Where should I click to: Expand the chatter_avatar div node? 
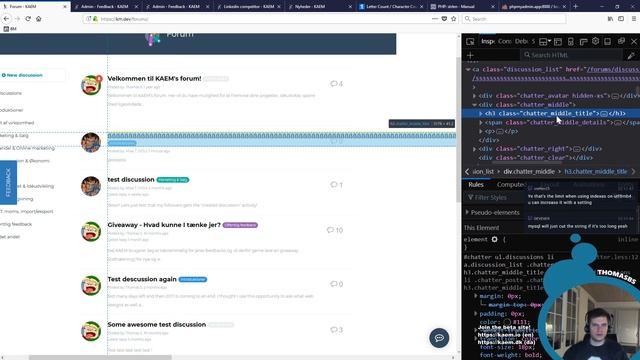click(x=474, y=96)
